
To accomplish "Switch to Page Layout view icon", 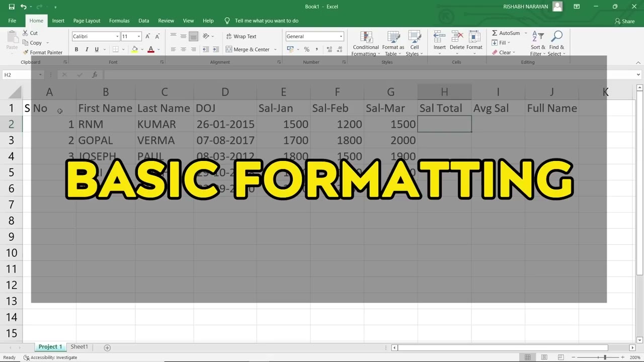I will 544,357.
